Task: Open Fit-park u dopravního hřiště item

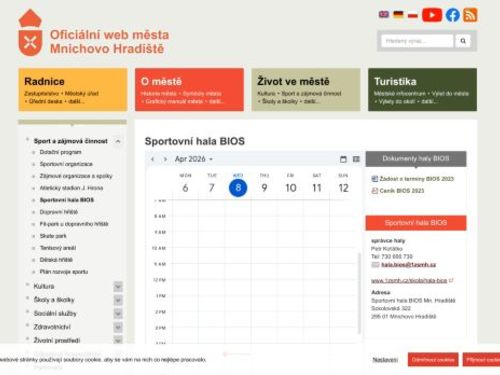Action: [x=74, y=224]
